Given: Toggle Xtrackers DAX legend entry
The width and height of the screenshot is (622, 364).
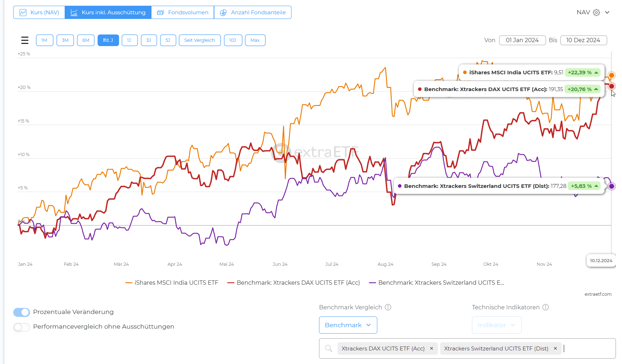Looking at the screenshot, I should click(x=293, y=283).
